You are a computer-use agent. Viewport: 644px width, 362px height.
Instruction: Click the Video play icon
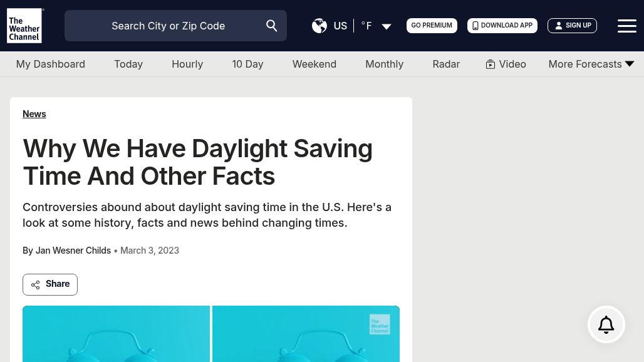click(491, 65)
